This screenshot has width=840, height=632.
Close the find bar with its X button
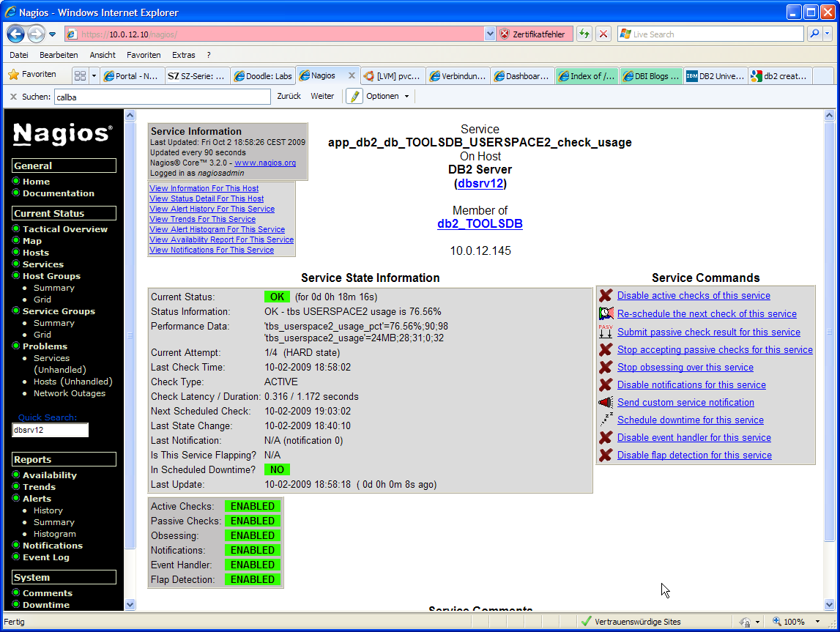click(13, 97)
